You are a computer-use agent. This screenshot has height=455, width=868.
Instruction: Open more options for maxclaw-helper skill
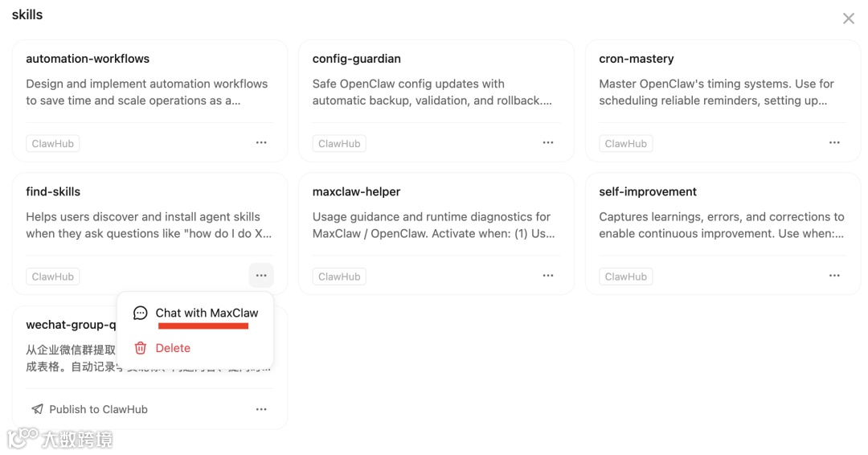coord(548,276)
